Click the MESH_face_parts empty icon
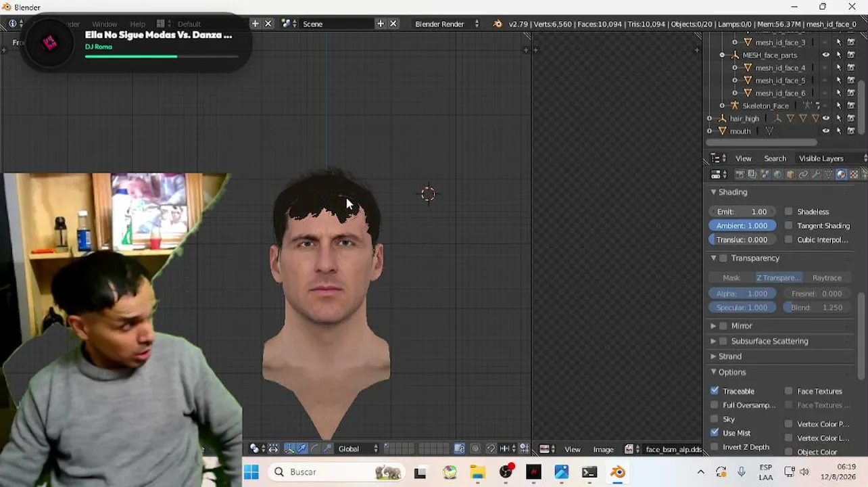The image size is (868, 487). pyautogui.click(x=735, y=55)
